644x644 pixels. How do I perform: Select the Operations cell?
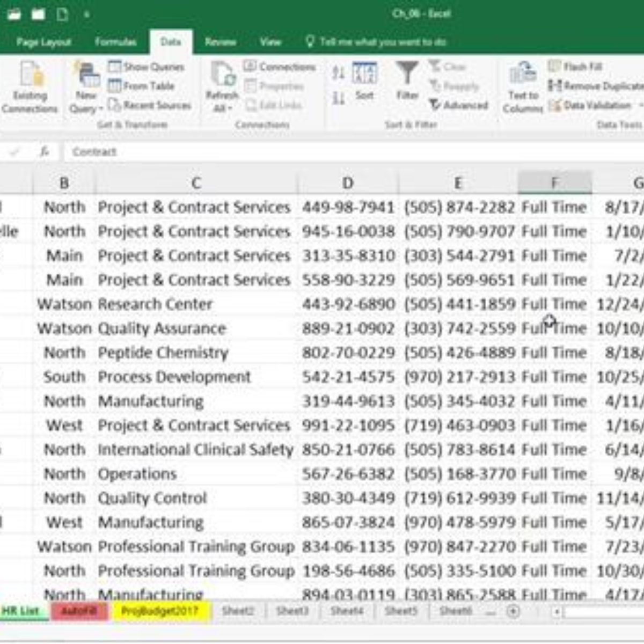(x=196, y=474)
